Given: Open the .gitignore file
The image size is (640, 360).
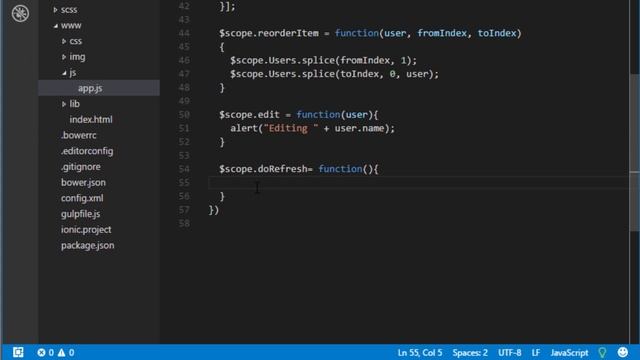Looking at the screenshot, I should (80, 167).
